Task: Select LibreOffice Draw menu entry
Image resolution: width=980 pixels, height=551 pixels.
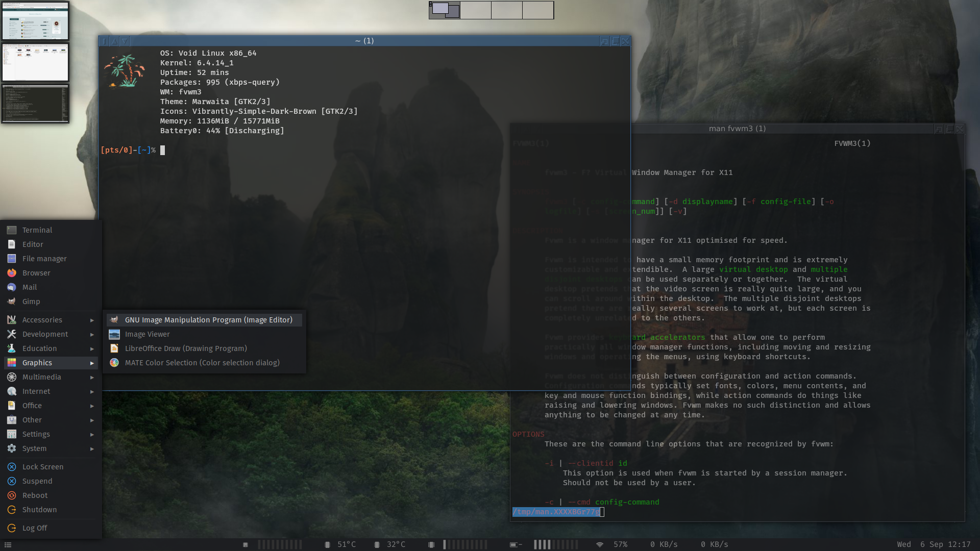Action: pyautogui.click(x=186, y=348)
